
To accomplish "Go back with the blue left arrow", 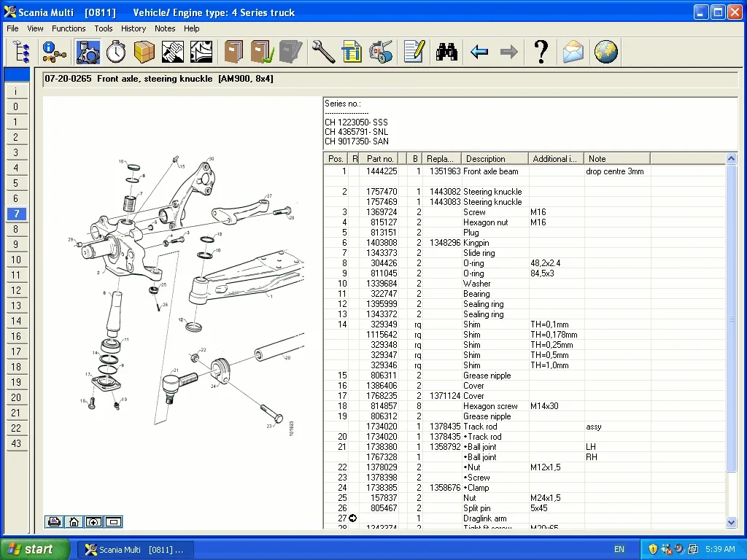I will 479,52.
